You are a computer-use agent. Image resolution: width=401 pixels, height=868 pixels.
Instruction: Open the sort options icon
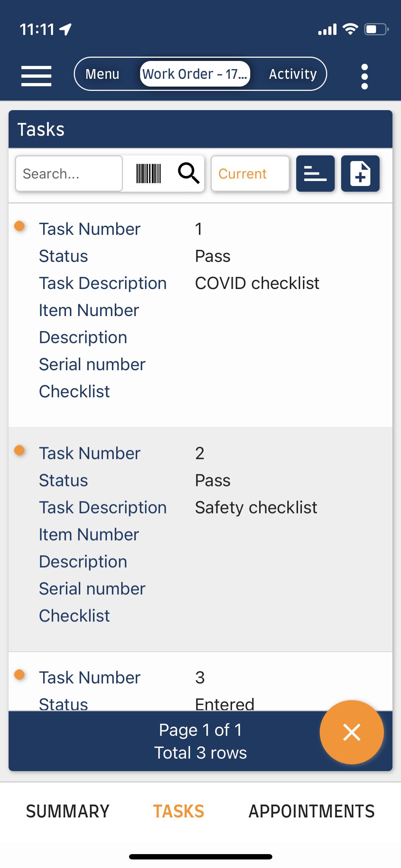(x=315, y=174)
